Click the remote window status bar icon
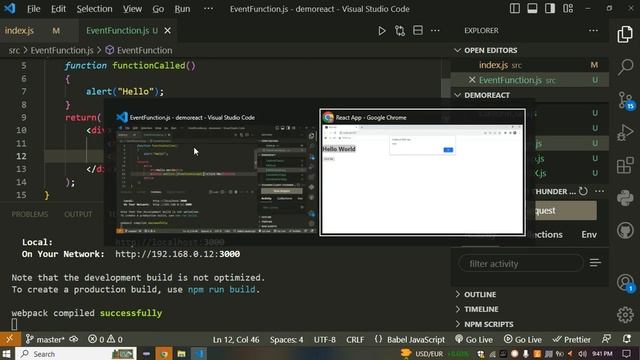 click(x=9, y=339)
